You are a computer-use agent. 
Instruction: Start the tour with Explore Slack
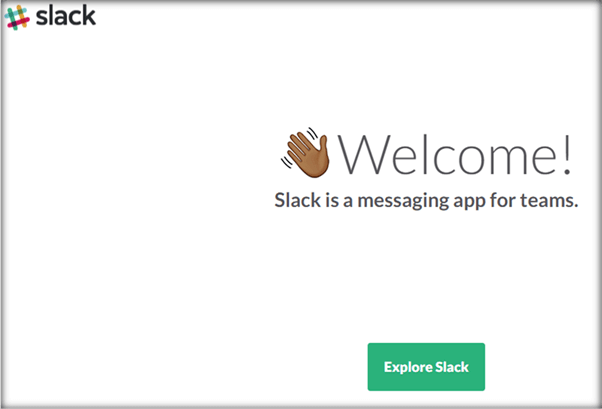(x=426, y=367)
